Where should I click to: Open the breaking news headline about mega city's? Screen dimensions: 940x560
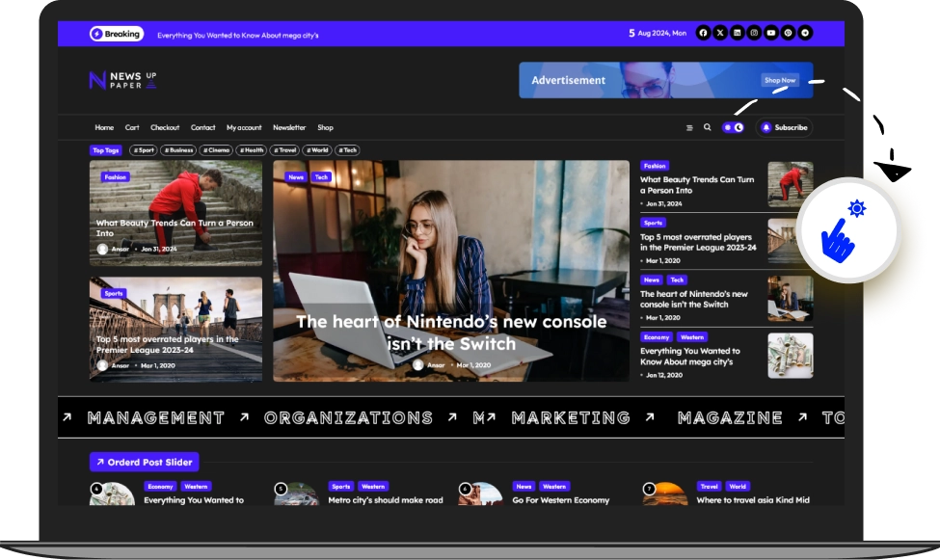click(x=238, y=35)
